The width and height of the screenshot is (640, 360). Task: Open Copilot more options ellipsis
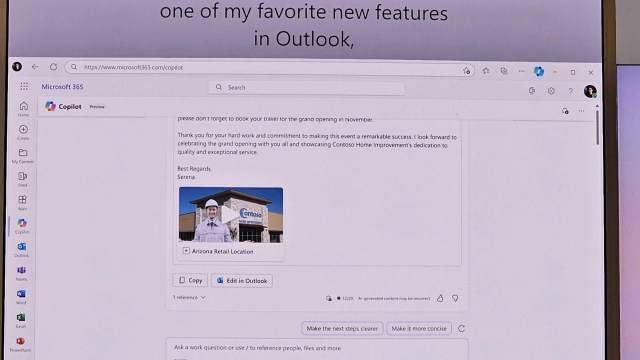582,111
